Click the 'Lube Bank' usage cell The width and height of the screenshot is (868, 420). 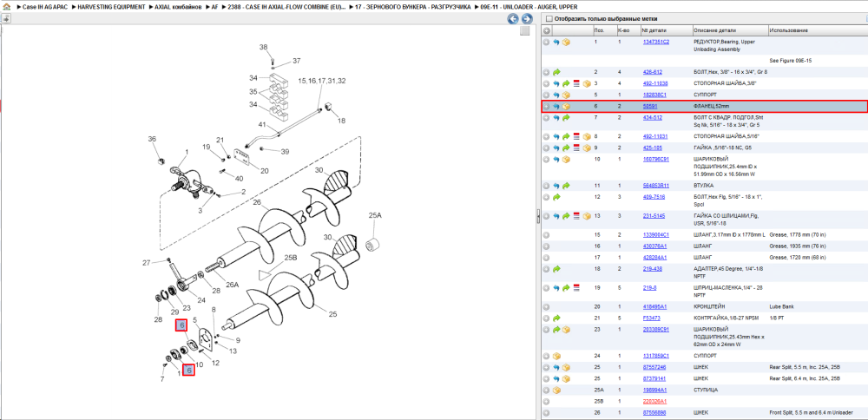782,306
